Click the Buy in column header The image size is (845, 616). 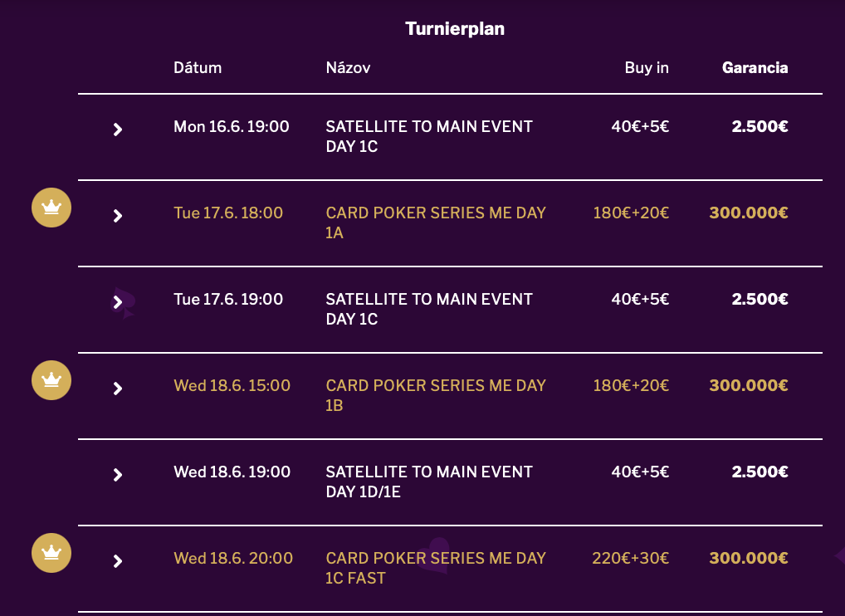[647, 68]
